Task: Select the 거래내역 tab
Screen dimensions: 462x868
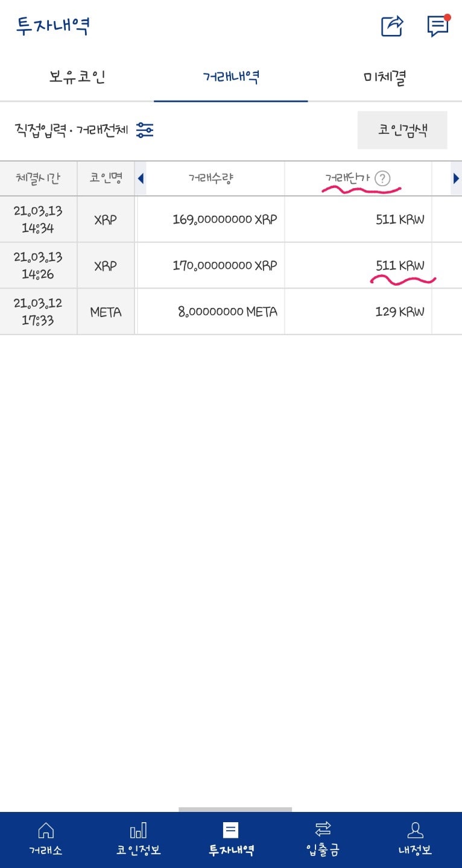Action: coord(231,77)
